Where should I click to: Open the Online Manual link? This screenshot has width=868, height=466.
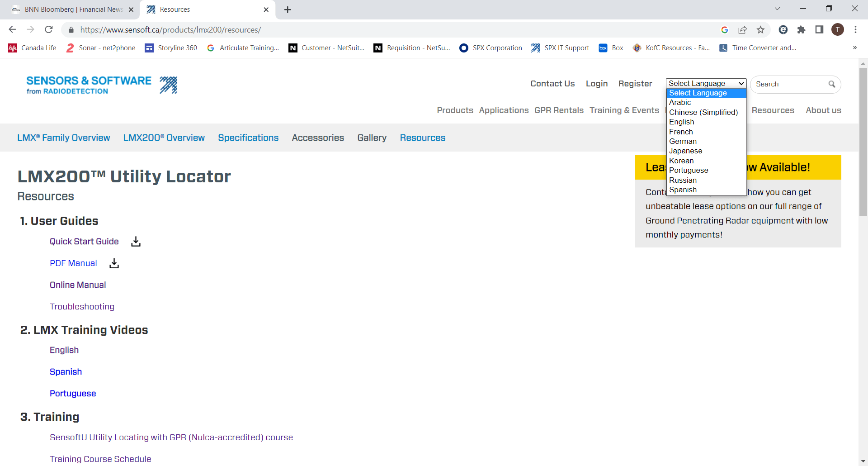pos(78,285)
